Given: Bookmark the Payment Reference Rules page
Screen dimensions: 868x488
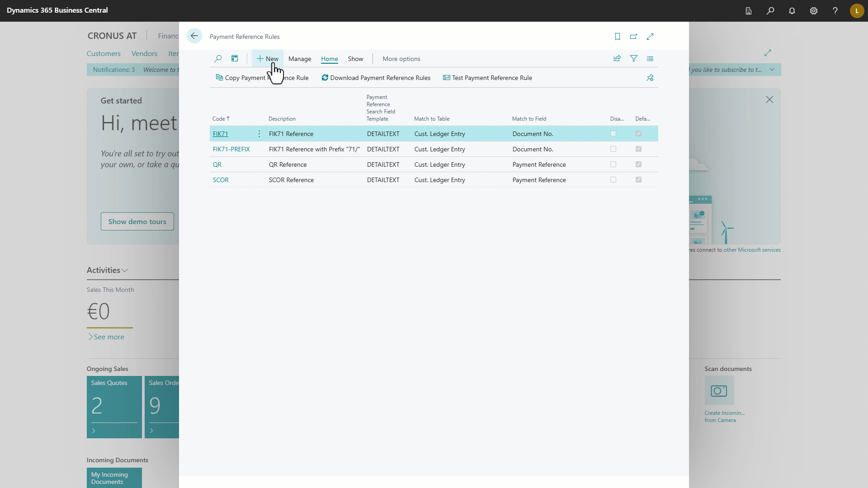Looking at the screenshot, I should pyautogui.click(x=618, y=37).
